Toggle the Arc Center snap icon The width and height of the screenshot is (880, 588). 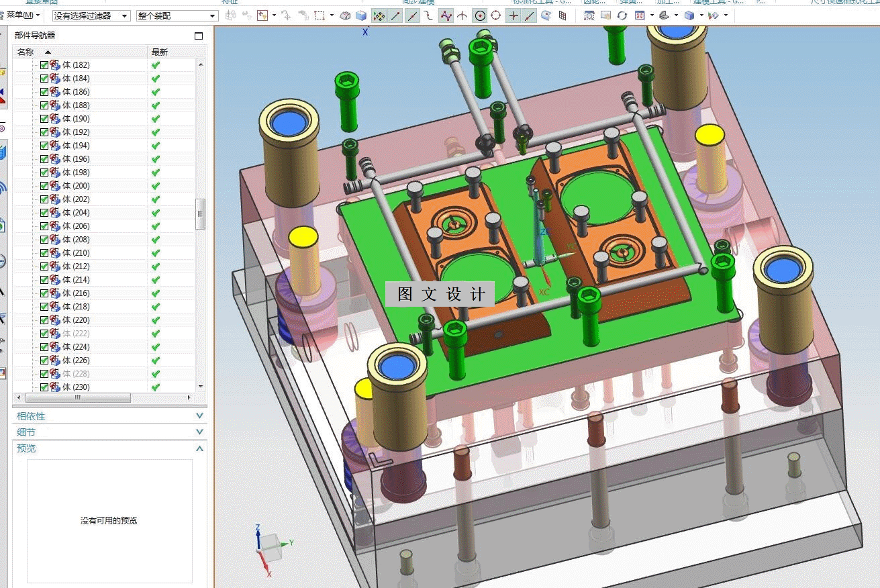pos(479,15)
